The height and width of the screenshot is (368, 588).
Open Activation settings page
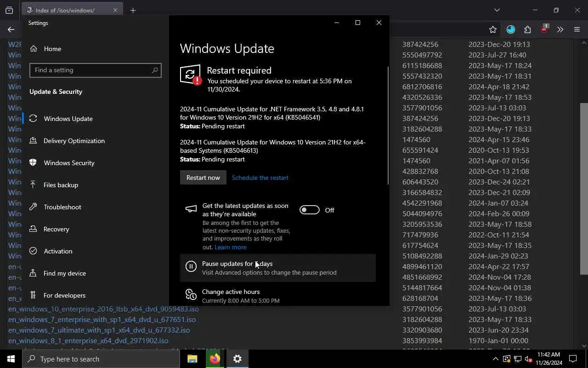click(58, 251)
